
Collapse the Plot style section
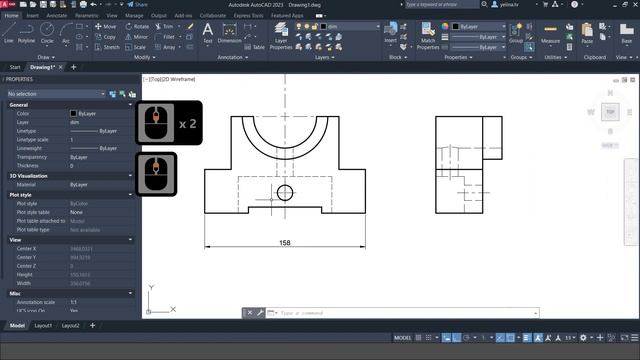[130, 195]
